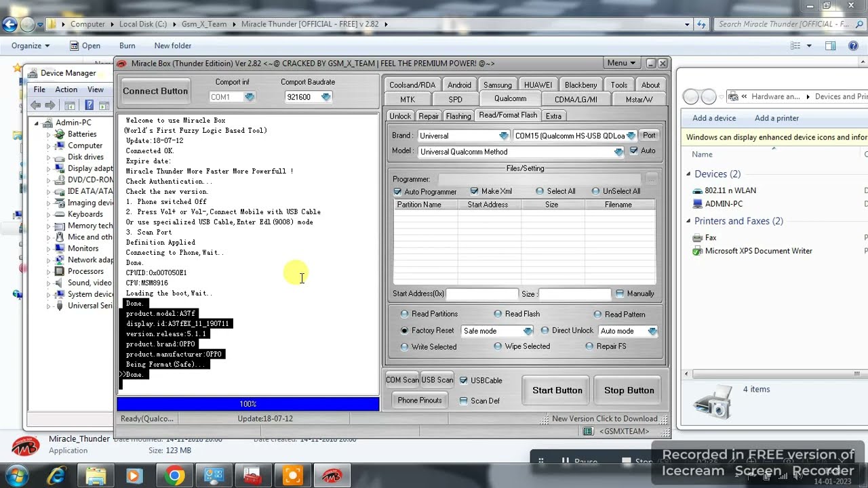The height and width of the screenshot is (488, 868).
Task: Click the Phone Pinouts button
Action: click(420, 401)
